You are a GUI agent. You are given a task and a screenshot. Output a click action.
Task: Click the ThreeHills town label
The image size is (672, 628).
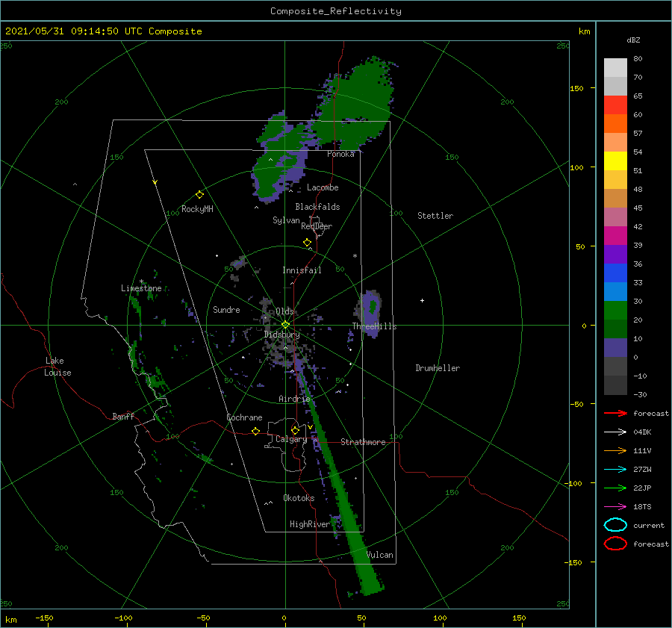(374, 326)
